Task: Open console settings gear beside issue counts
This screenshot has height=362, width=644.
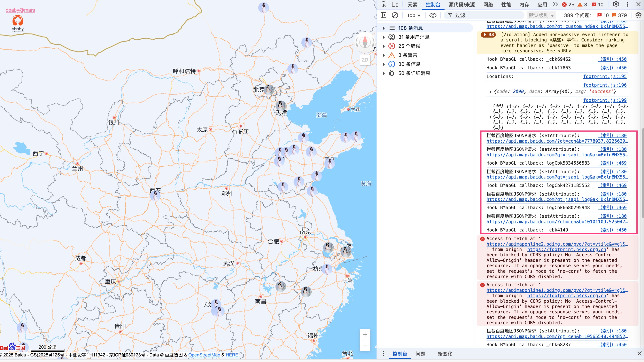Action: (x=638, y=15)
